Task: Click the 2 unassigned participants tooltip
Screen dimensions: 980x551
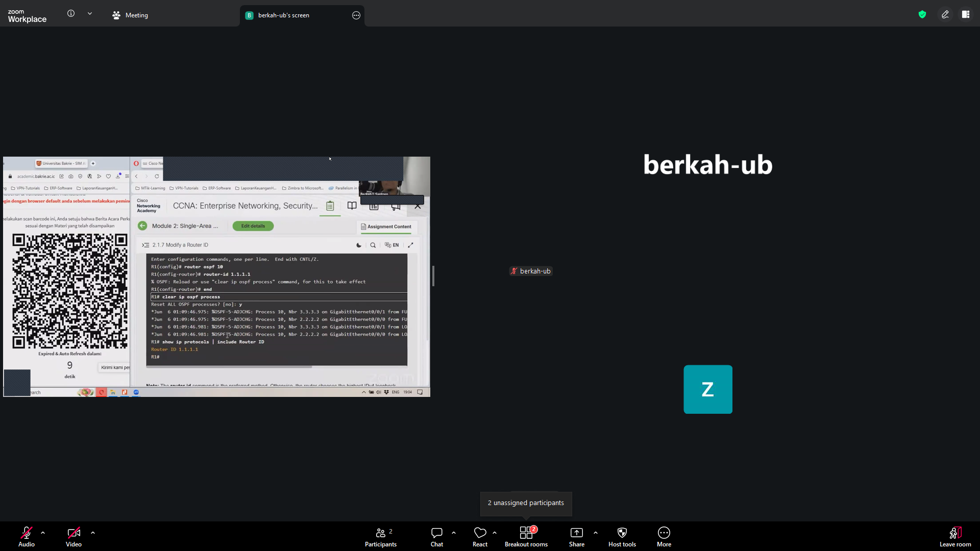Action: coord(526,503)
